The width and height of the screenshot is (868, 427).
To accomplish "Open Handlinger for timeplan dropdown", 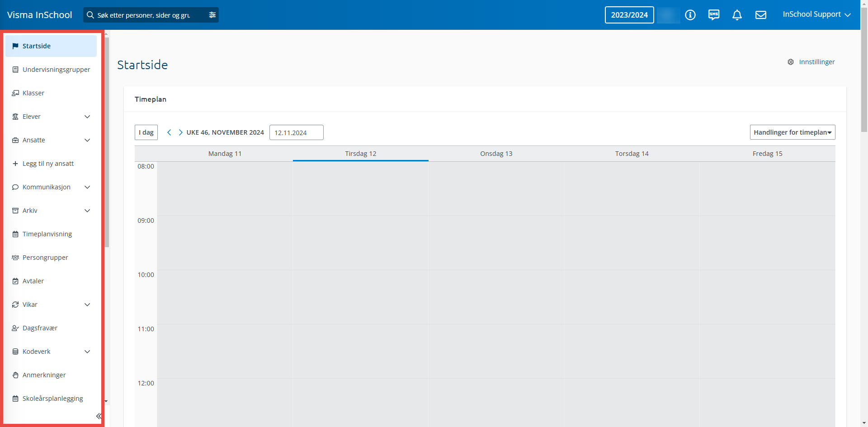I will [x=792, y=132].
